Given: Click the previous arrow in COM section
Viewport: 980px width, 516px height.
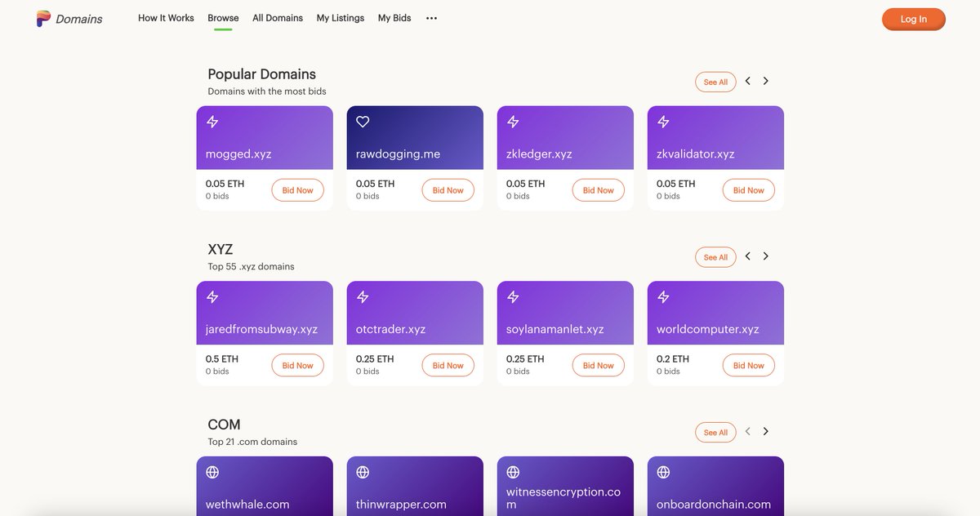Looking at the screenshot, I should [747, 431].
